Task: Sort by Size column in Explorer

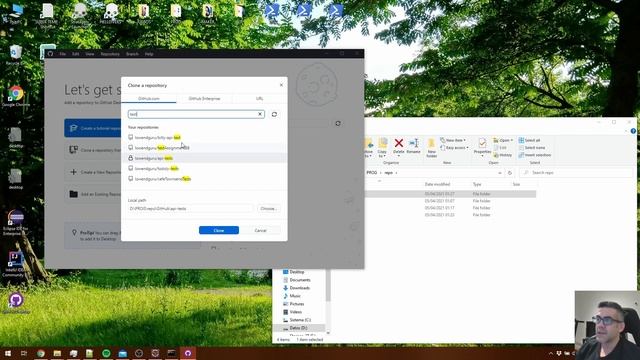Action: (516, 184)
